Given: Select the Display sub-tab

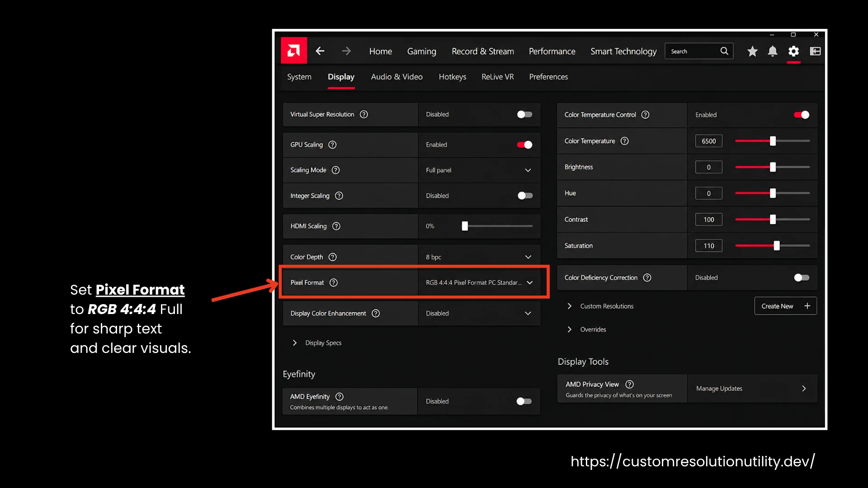Looking at the screenshot, I should pyautogui.click(x=341, y=77).
